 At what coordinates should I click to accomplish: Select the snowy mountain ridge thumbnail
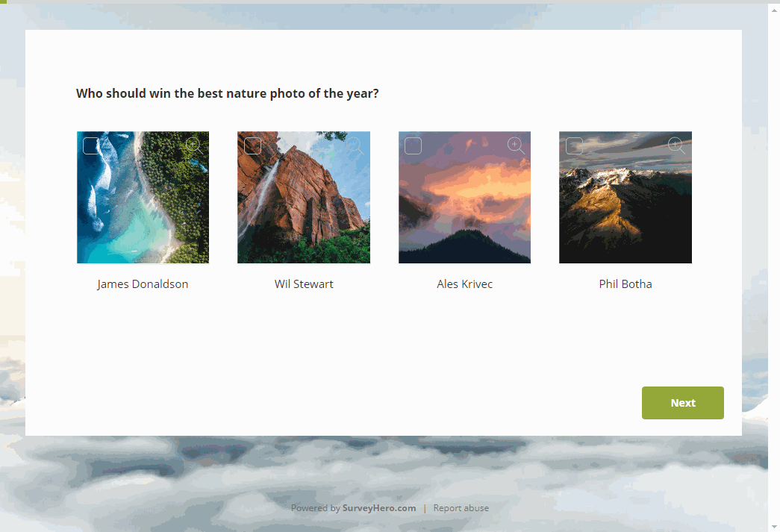(x=625, y=198)
